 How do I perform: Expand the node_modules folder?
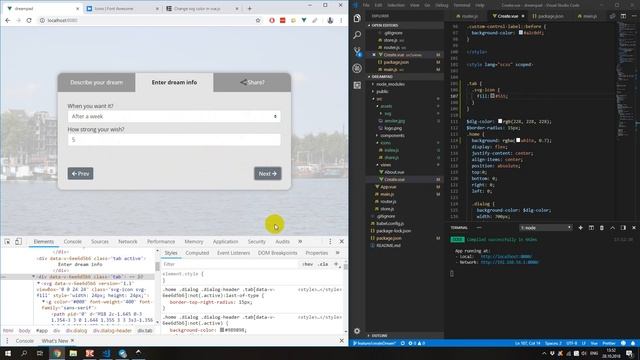390,84
